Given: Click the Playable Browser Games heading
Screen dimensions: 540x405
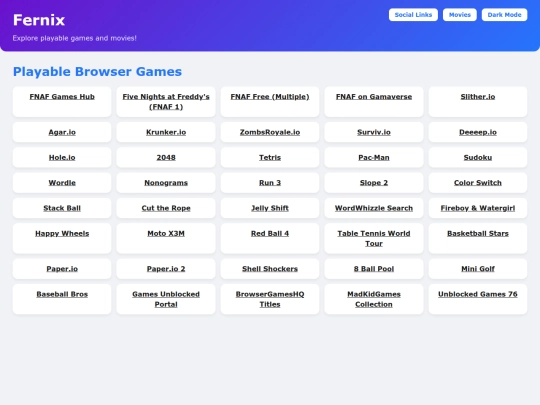Looking at the screenshot, I should click(x=97, y=72).
